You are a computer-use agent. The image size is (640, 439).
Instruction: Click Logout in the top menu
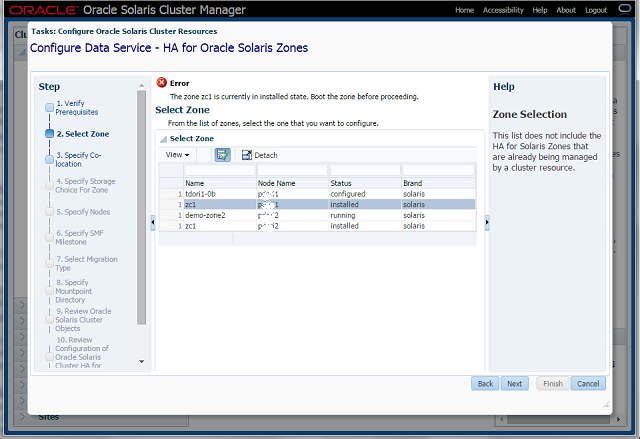tap(596, 10)
